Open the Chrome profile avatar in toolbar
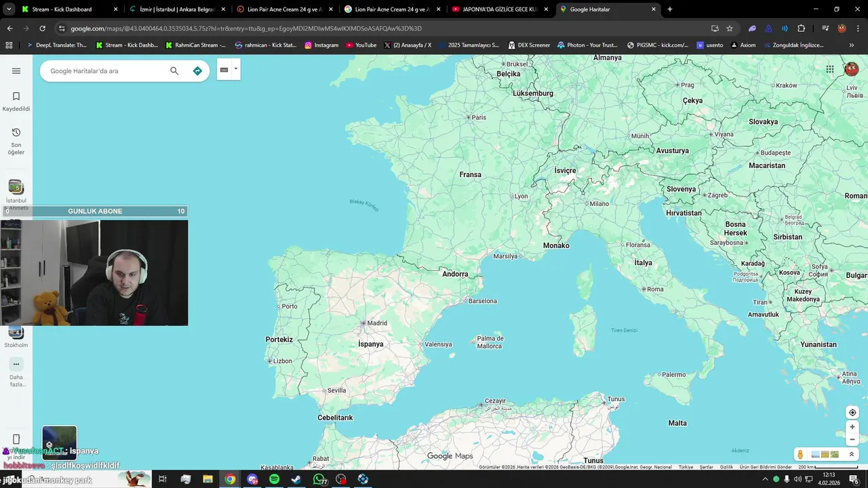The width and height of the screenshot is (868, 488). point(842,28)
